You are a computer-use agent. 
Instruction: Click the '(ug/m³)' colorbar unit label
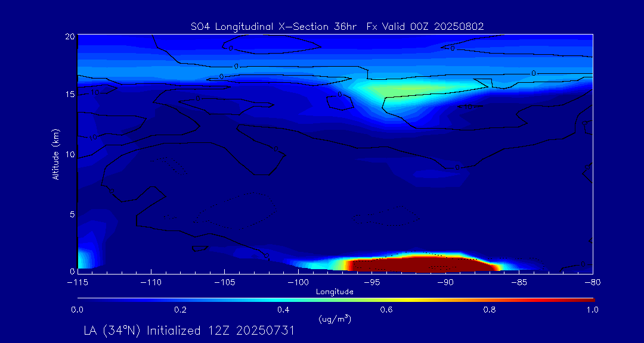335,319
